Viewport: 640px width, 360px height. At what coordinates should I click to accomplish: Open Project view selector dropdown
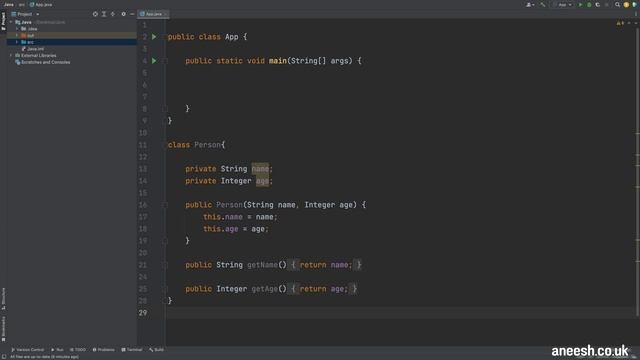pyautogui.click(x=25, y=14)
